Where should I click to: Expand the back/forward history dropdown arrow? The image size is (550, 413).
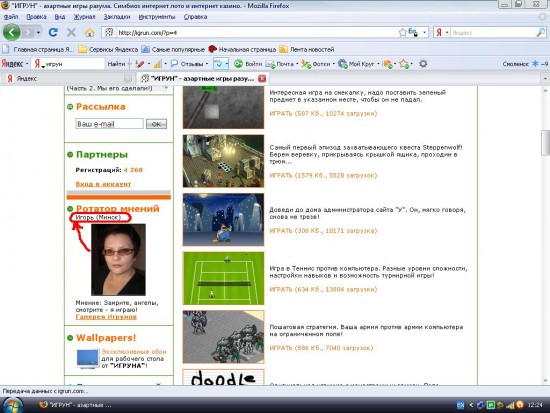coord(38,33)
